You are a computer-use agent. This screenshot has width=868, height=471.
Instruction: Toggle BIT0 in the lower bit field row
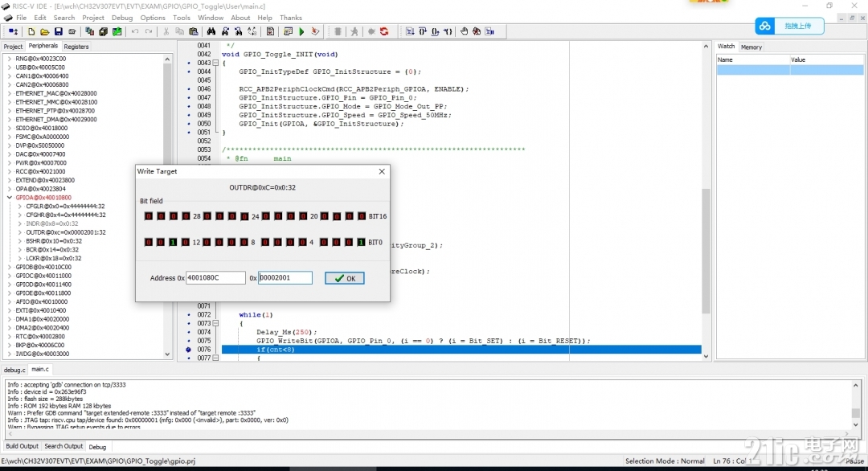(x=362, y=243)
